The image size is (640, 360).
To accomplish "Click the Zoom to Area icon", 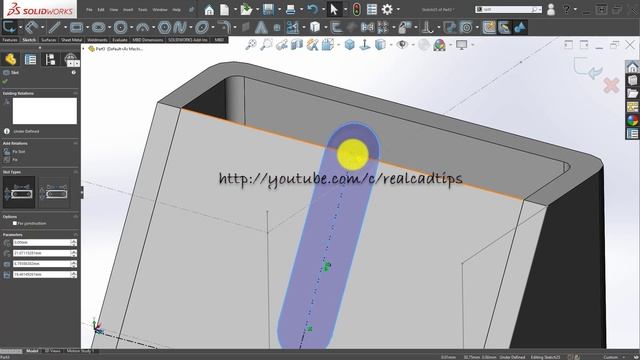I will pyautogui.click(x=266, y=44).
